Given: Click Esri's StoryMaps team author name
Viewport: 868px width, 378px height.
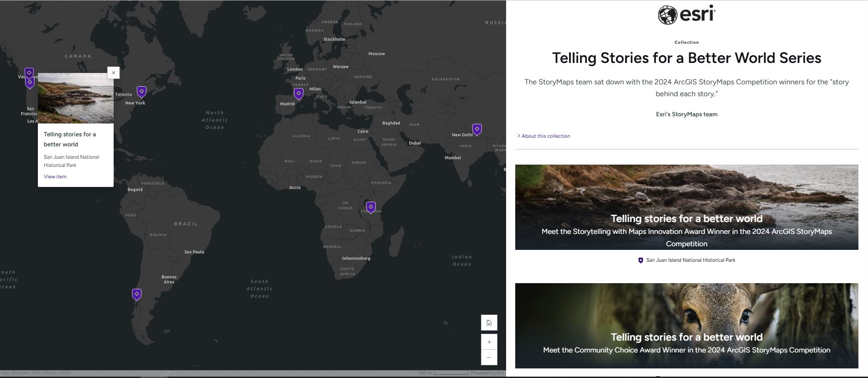Looking at the screenshot, I should [x=686, y=114].
